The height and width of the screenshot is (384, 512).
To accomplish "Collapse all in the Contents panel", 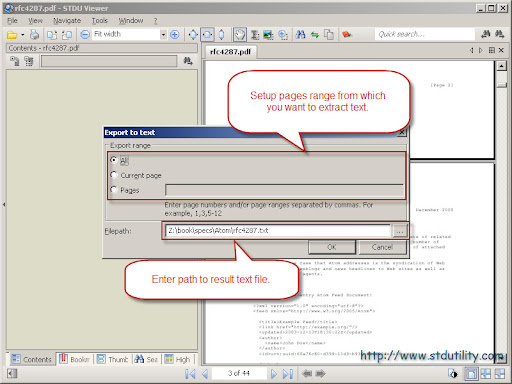I will (x=29, y=61).
